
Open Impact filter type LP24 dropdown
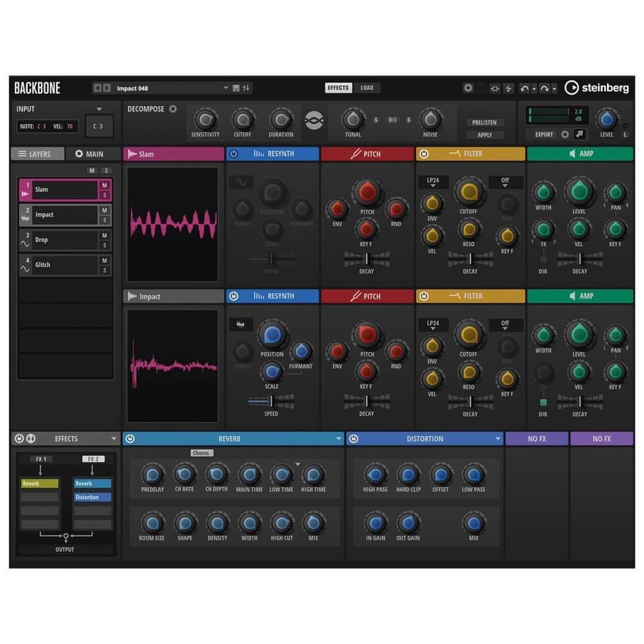pyautogui.click(x=433, y=325)
